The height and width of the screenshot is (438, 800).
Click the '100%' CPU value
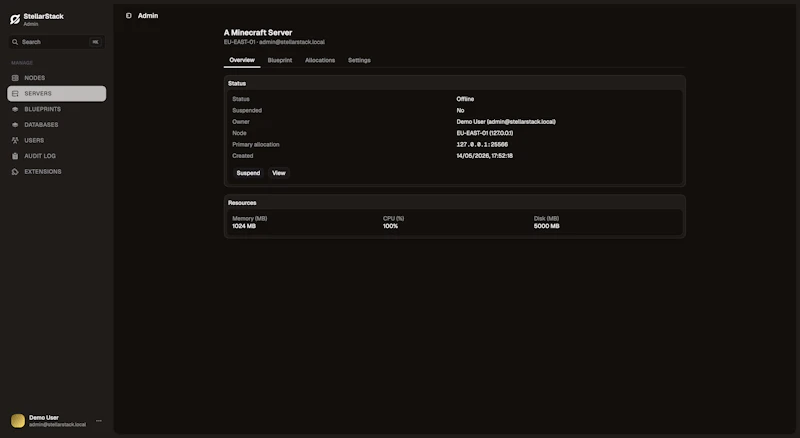[390, 226]
